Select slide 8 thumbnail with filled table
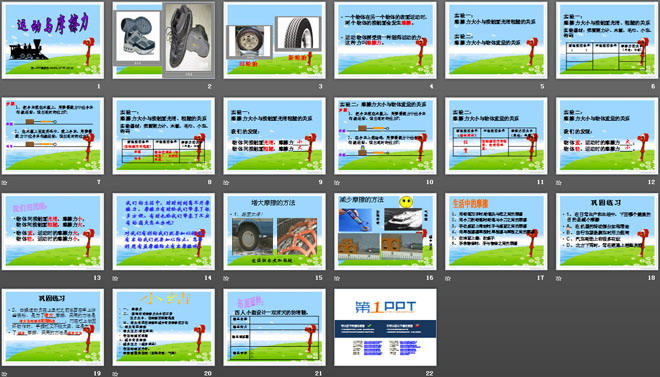The width and height of the screenshot is (660, 377). click(x=164, y=136)
